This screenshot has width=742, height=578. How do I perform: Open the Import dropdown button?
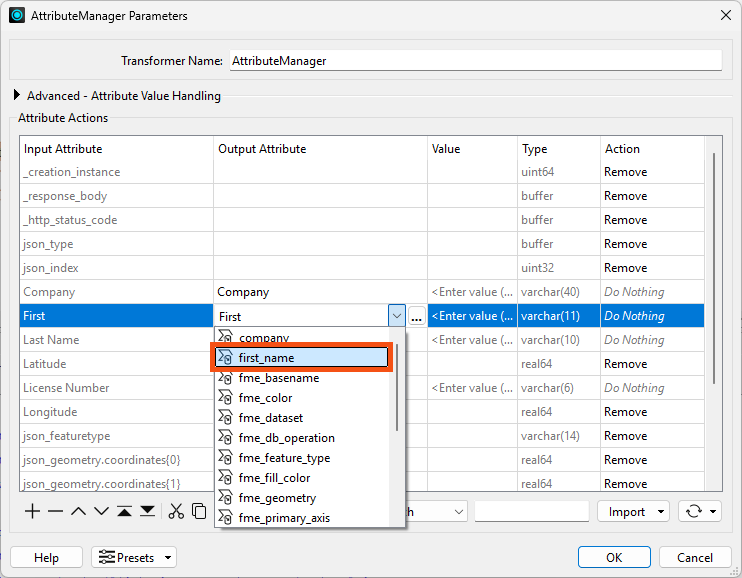pos(633,511)
